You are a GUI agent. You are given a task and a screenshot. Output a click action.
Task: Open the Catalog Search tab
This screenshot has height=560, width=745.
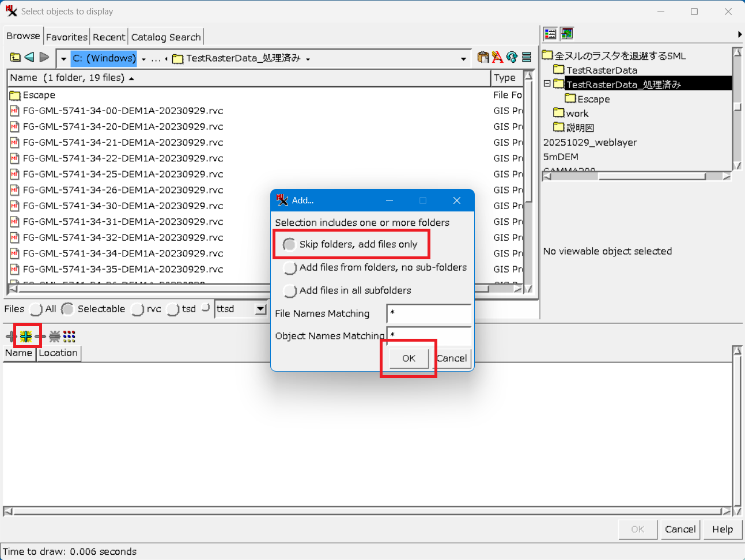tap(166, 37)
